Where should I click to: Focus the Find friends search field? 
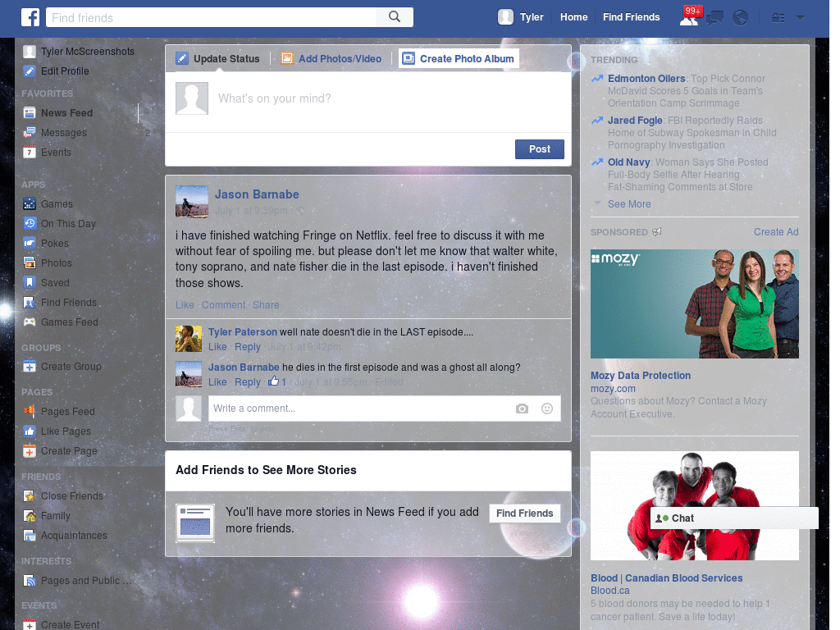(211, 17)
